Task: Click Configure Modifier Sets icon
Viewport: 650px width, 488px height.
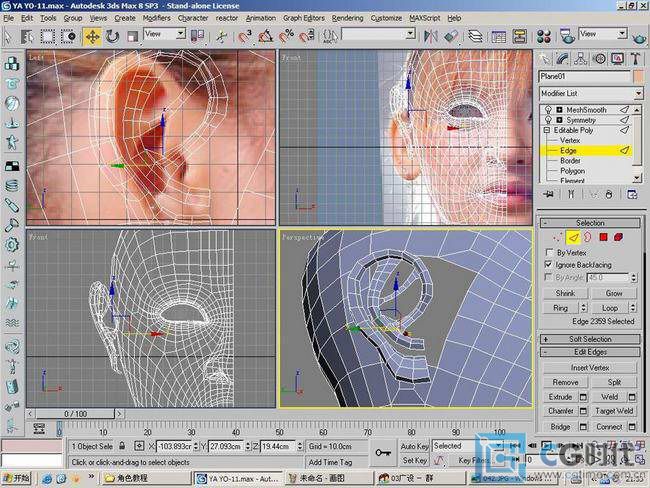Action: click(632, 194)
